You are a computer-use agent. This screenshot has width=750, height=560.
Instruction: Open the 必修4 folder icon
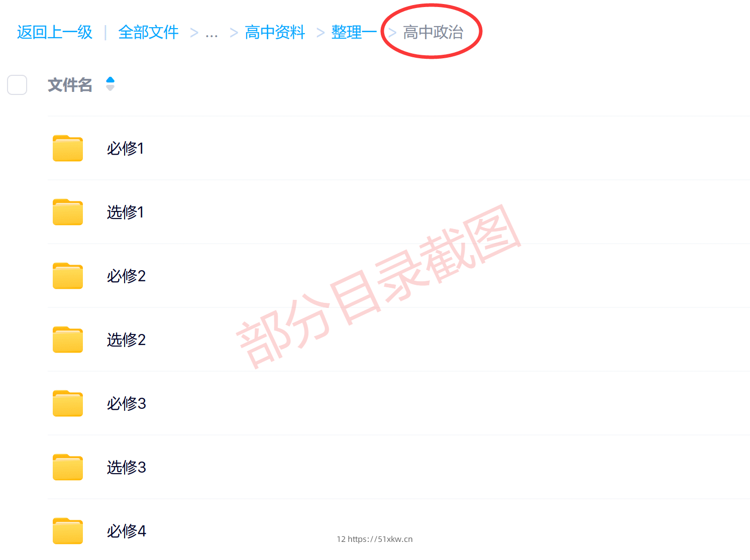pyautogui.click(x=68, y=531)
